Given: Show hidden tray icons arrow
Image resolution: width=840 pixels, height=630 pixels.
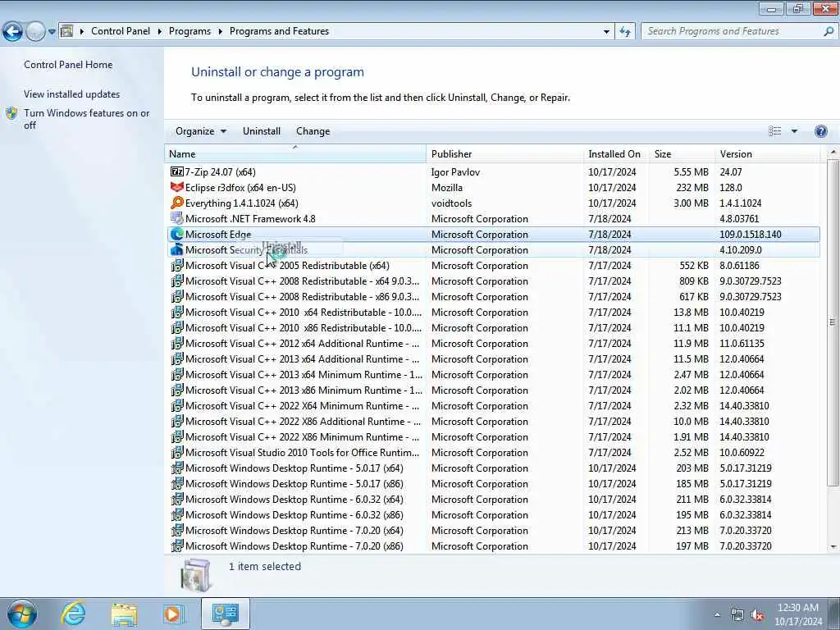Looking at the screenshot, I should coord(717,615).
